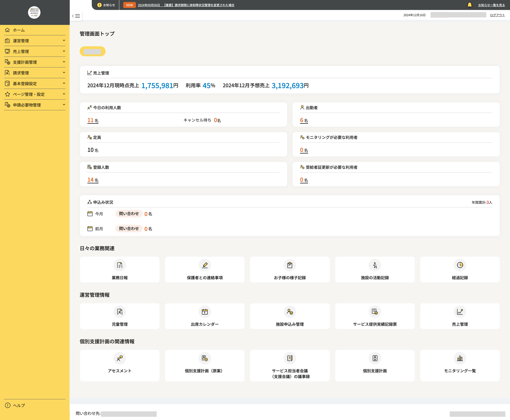Click today's users count 11名
The width and height of the screenshot is (510, 420).
[93, 120]
